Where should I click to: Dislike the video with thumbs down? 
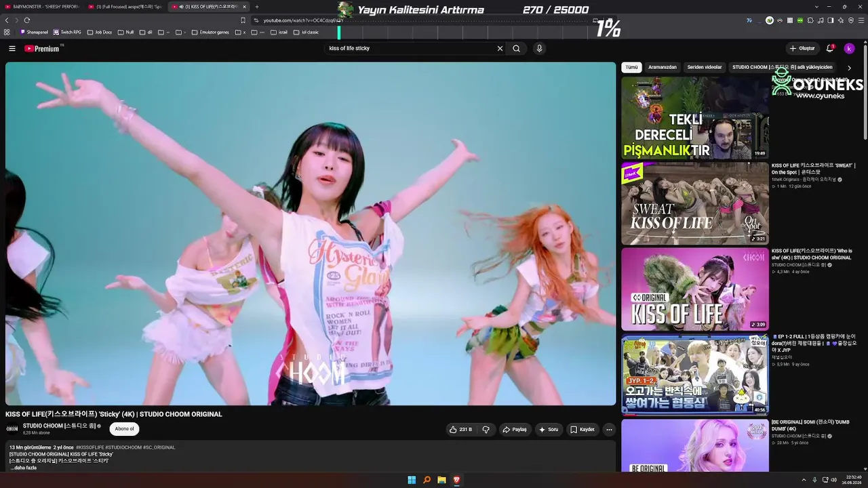point(486,430)
